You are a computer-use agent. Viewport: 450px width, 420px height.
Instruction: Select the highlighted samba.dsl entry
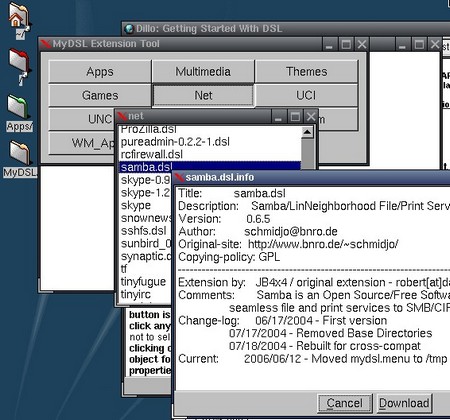(x=210, y=167)
